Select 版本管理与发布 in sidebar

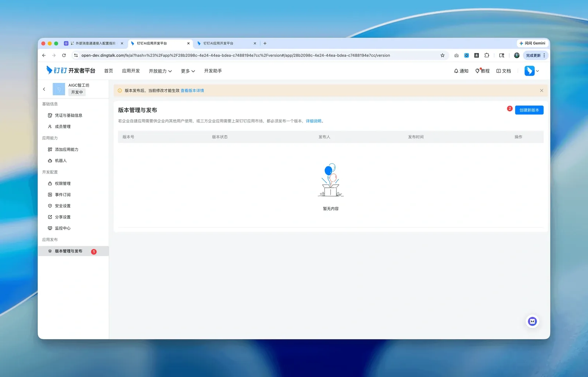[73, 251]
